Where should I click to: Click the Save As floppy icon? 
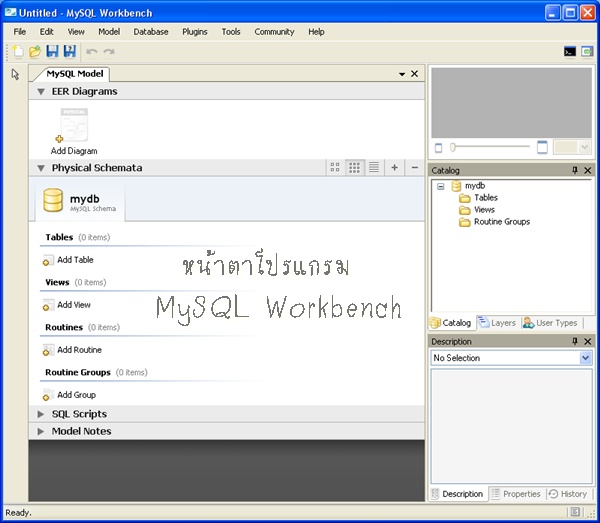pyautogui.click(x=70, y=51)
